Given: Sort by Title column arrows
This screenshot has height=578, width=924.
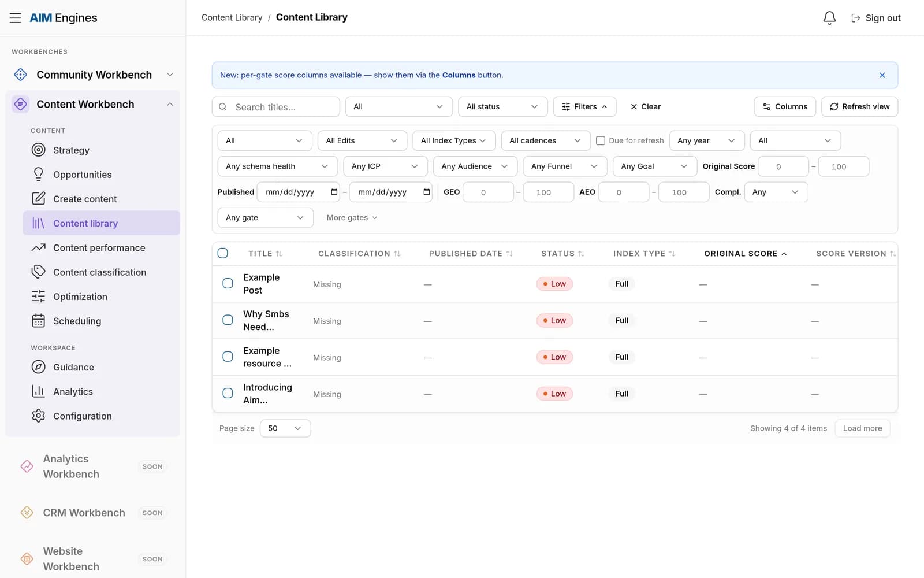Looking at the screenshot, I should click(x=279, y=254).
